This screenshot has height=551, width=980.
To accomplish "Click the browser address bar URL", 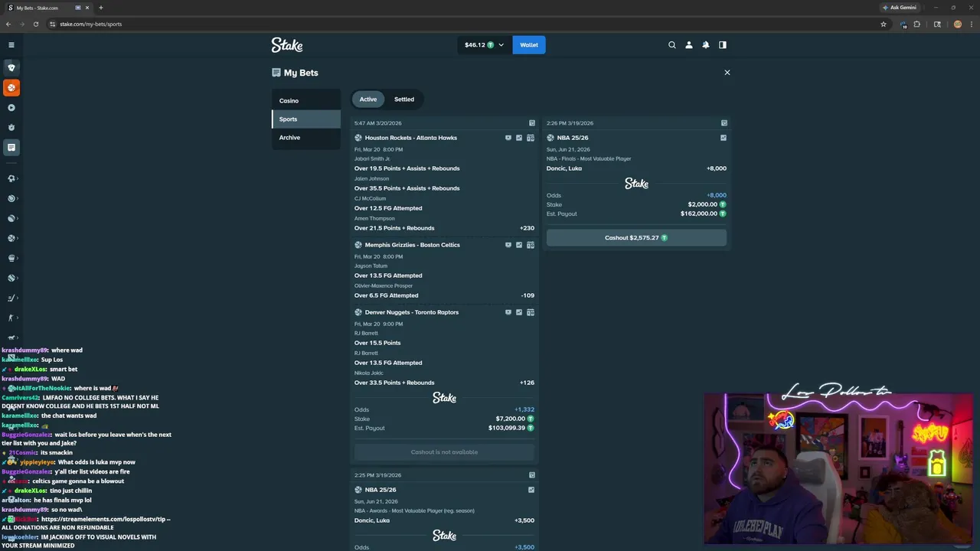I will pos(91,24).
